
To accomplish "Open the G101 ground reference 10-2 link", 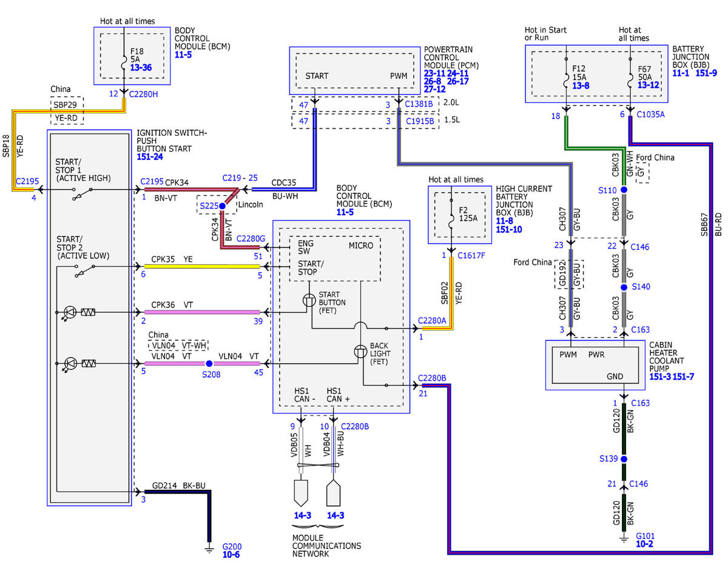I will click(644, 544).
